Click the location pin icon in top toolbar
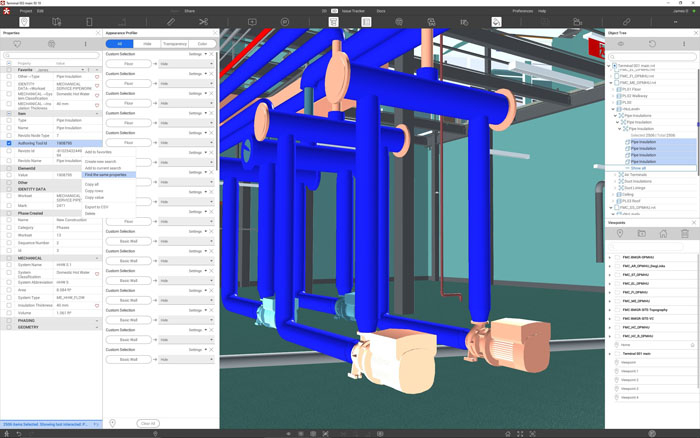This screenshot has width=700, height=438. click(x=24, y=21)
